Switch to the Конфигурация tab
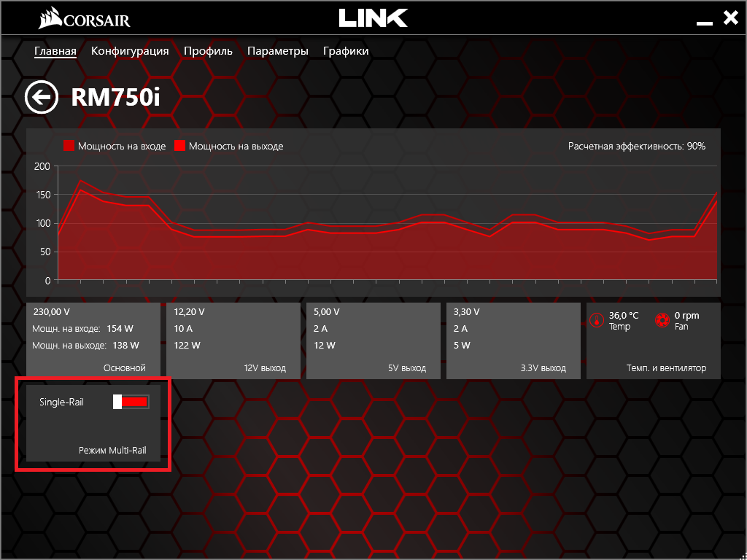The height and width of the screenshot is (560, 747). [130, 51]
